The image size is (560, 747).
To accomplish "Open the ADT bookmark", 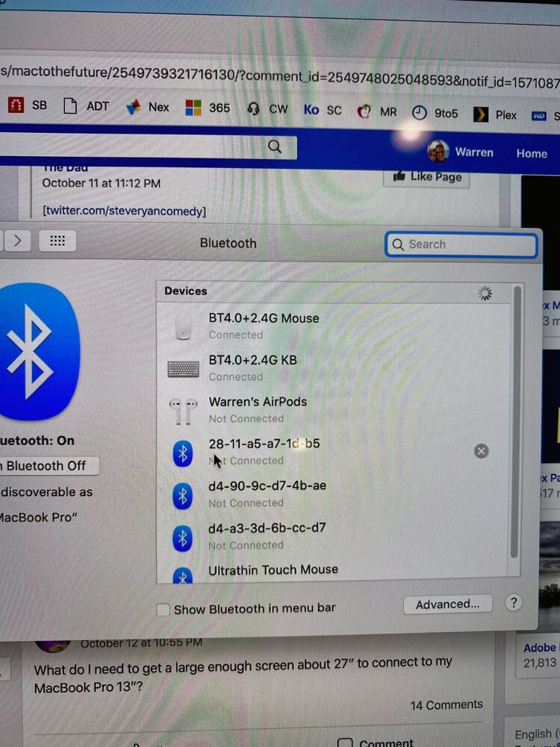I will coord(86,106).
